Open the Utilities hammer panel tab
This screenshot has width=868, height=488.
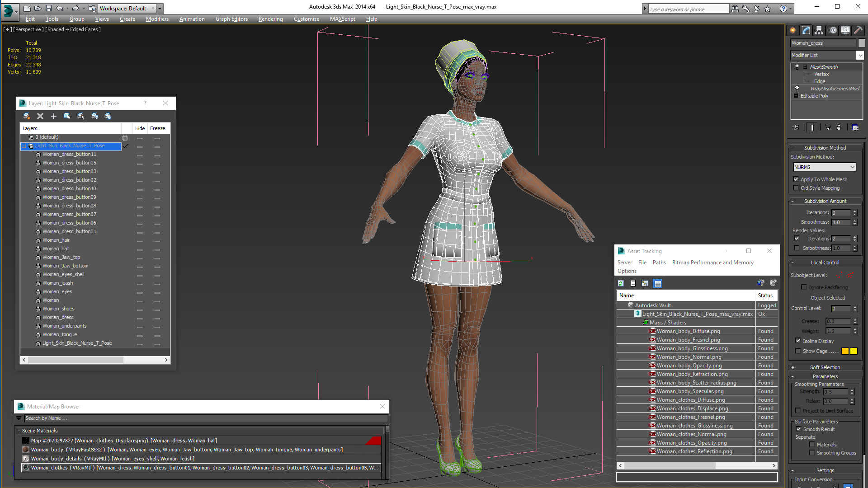coord(858,30)
